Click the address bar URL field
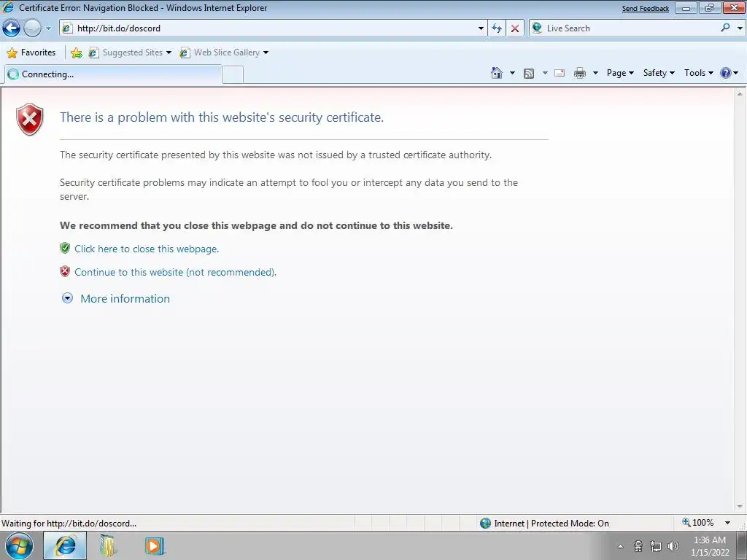The width and height of the screenshot is (747, 560). point(271,28)
